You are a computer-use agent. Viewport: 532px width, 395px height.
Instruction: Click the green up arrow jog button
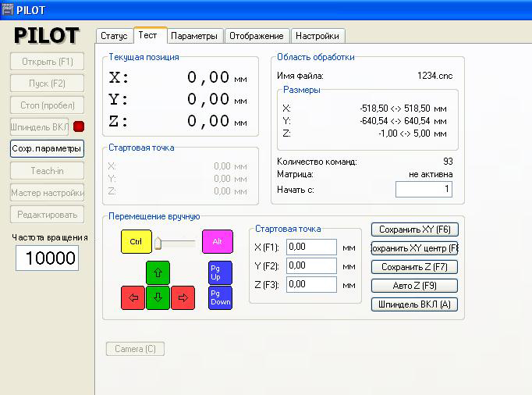[158, 272]
